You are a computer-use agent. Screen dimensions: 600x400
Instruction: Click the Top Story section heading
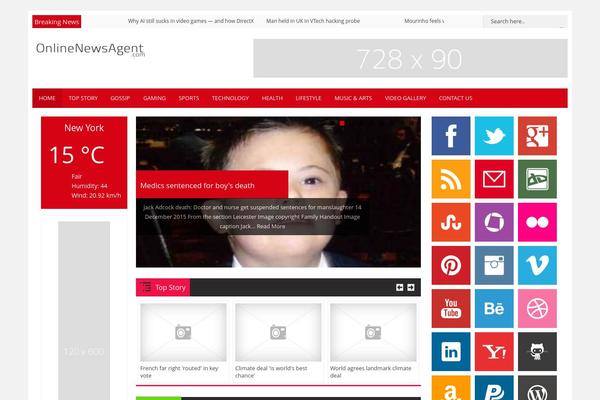170,287
